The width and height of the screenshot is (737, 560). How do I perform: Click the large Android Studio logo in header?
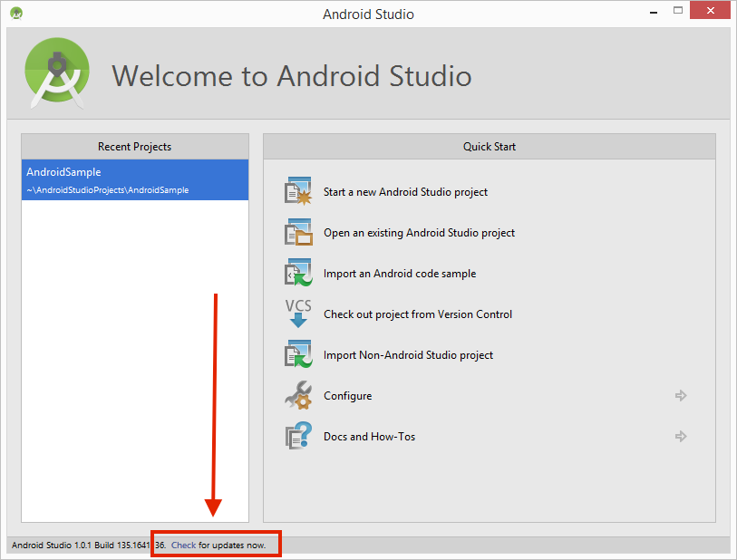57,73
